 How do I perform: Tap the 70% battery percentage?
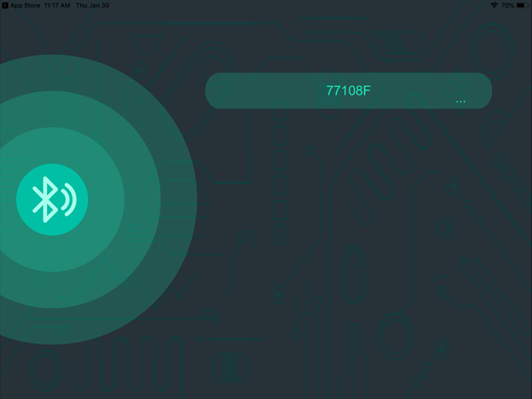507,5
